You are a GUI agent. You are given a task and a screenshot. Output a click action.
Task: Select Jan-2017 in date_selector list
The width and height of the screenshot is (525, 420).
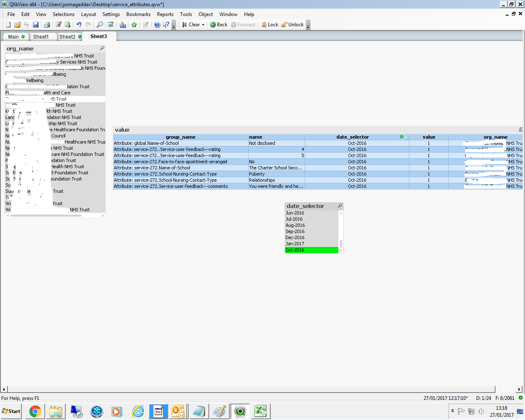pyautogui.click(x=295, y=244)
